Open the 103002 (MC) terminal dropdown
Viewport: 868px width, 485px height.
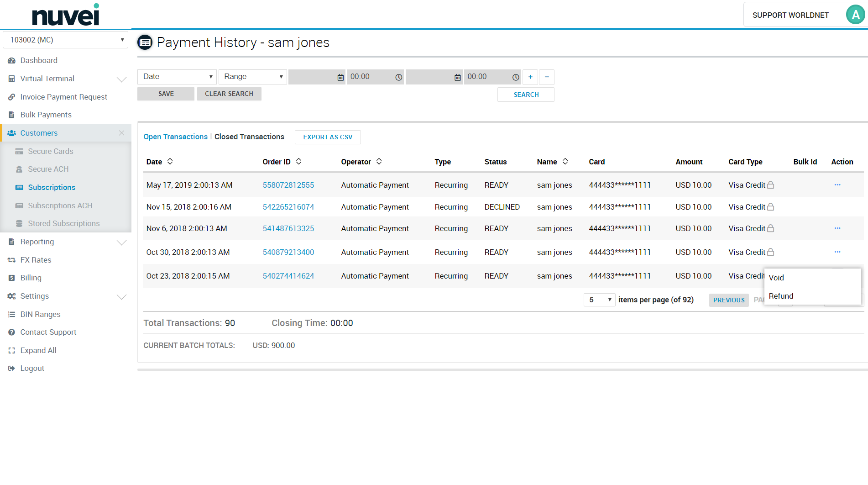coord(65,40)
